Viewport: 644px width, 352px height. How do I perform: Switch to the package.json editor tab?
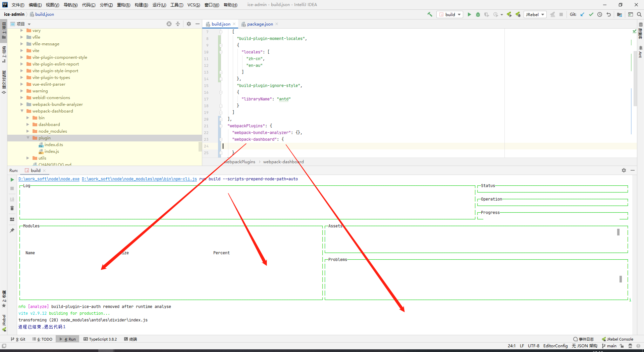[x=260, y=24]
